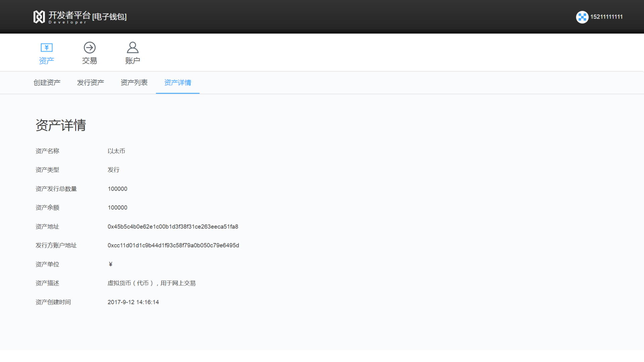Switch to the 创建资产 tab
This screenshot has width=644, height=362.
point(47,83)
